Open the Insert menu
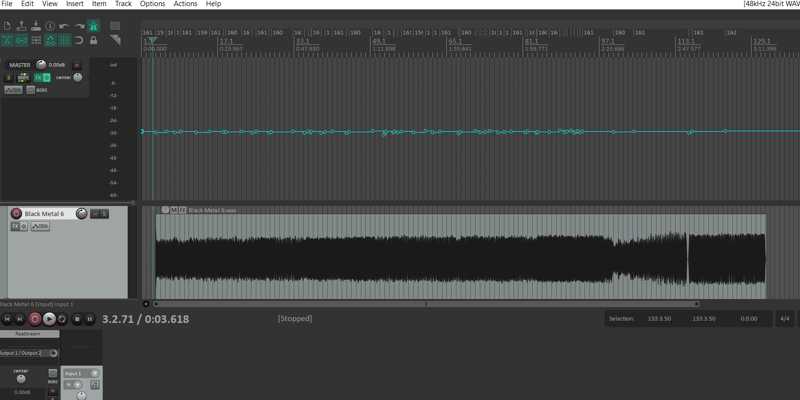800x400 pixels. click(x=74, y=4)
